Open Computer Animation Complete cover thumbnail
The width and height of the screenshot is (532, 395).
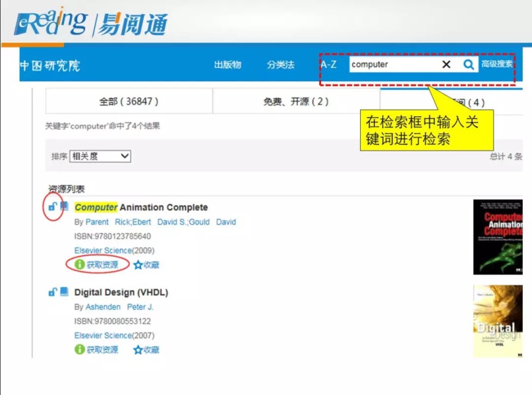[x=498, y=237]
